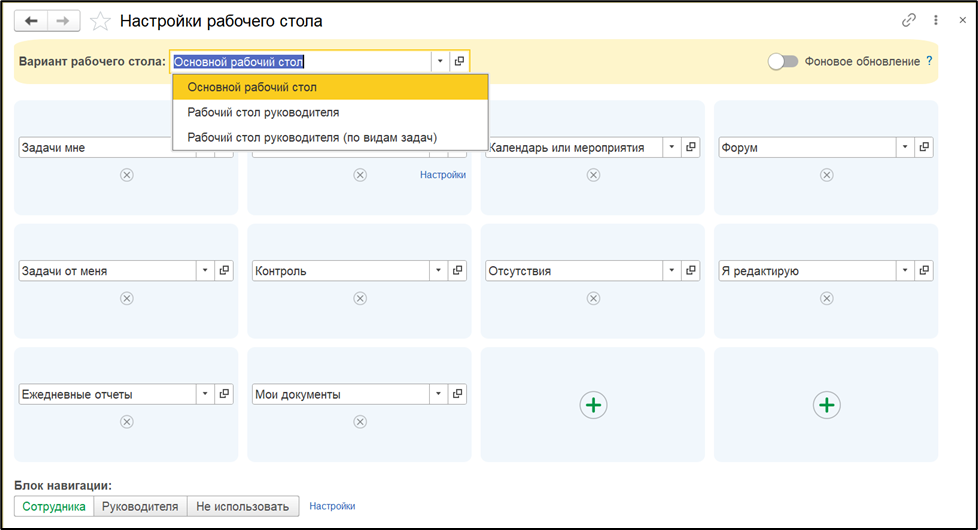Add this page to favorites with the star icon
The width and height of the screenshot is (978, 530).
pos(100,22)
